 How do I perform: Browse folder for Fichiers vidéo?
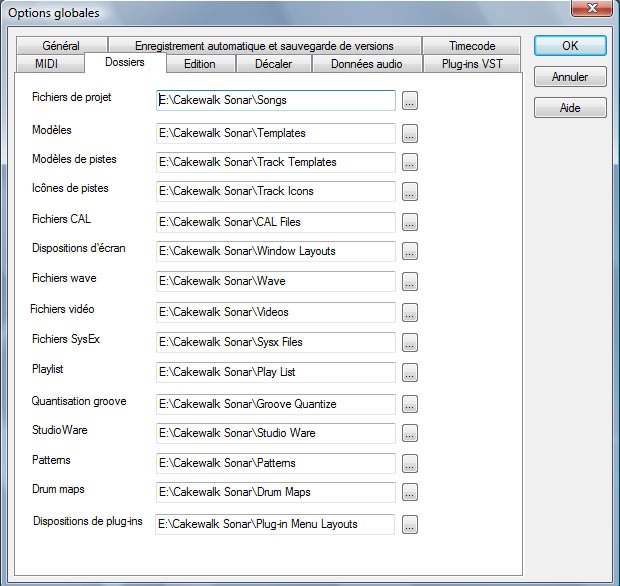click(x=410, y=312)
